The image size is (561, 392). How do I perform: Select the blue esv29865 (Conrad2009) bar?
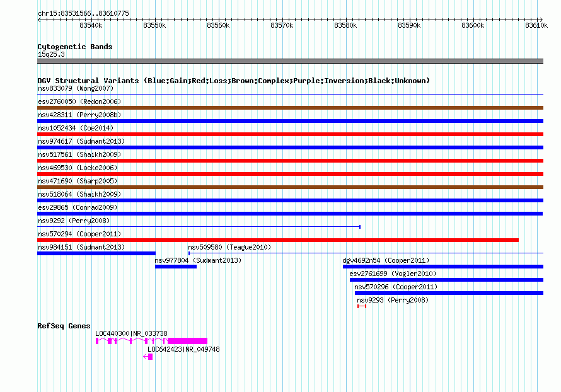pyautogui.click(x=290, y=214)
